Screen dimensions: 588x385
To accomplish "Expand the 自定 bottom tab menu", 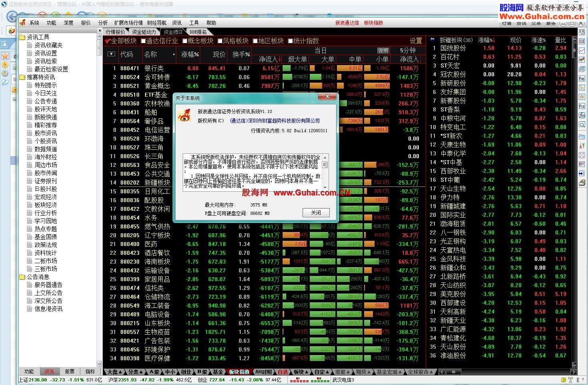I will [327, 372].
